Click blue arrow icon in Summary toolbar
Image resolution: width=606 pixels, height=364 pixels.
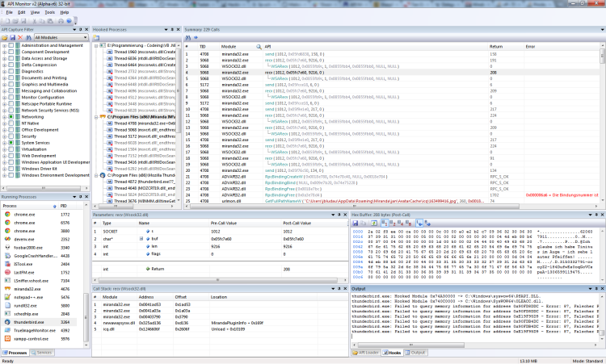[x=196, y=37]
